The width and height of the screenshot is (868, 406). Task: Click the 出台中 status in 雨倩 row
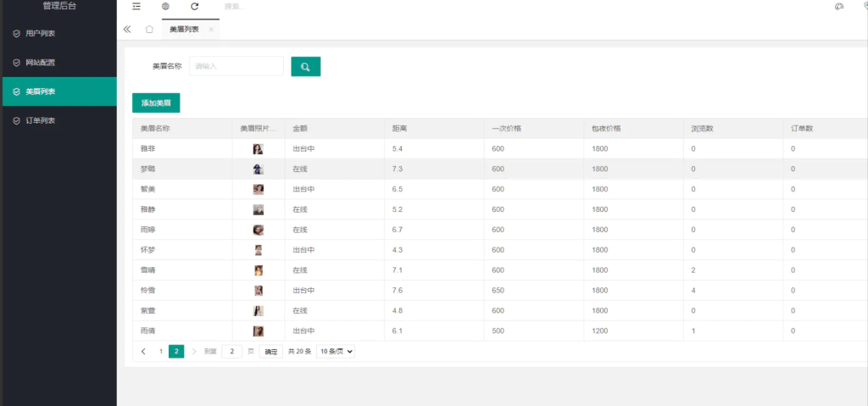(303, 331)
